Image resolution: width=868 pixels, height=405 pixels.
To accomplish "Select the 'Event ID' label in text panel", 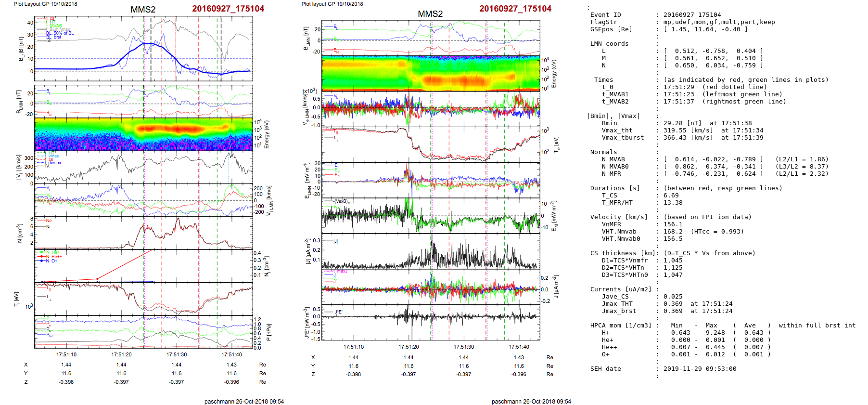I will pos(605,15).
